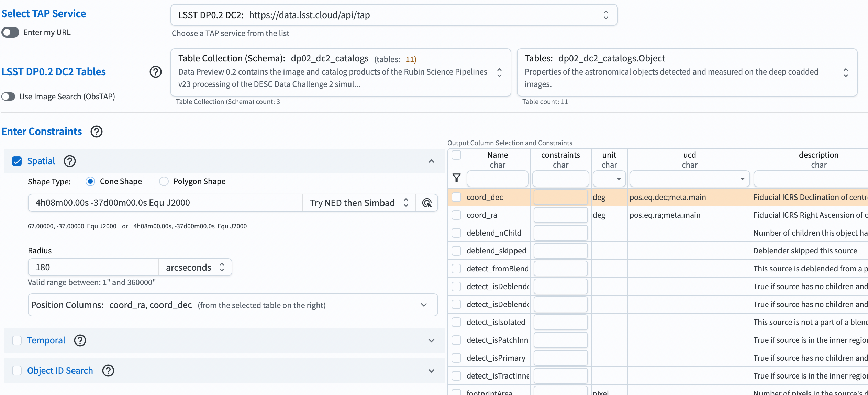Click the Object ID Search label
Screen dimensions: 868x395
(60, 371)
